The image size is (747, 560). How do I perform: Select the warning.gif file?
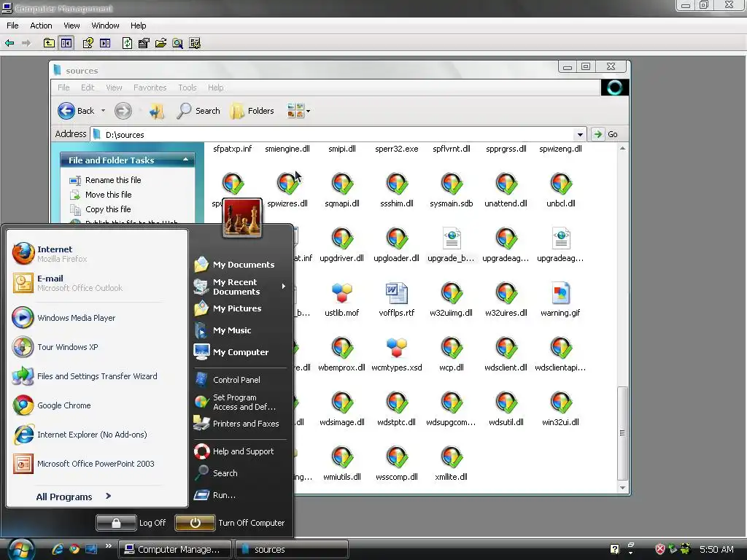(560, 300)
